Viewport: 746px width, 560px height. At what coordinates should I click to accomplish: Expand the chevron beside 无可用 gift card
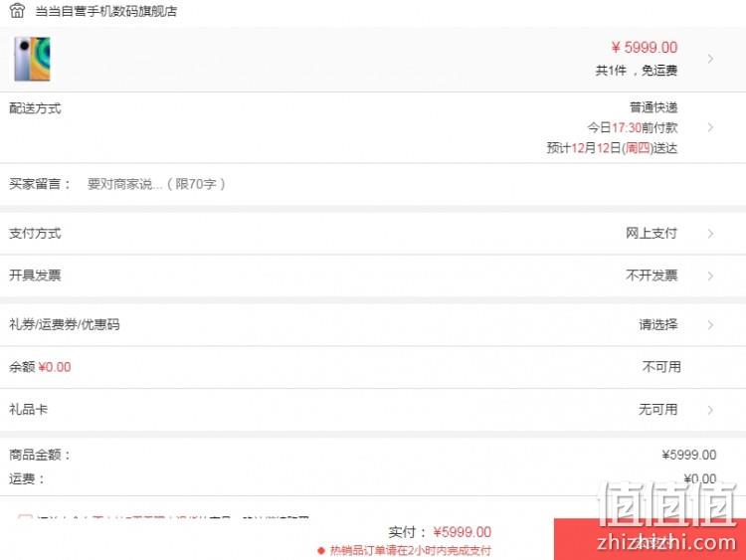tap(710, 410)
